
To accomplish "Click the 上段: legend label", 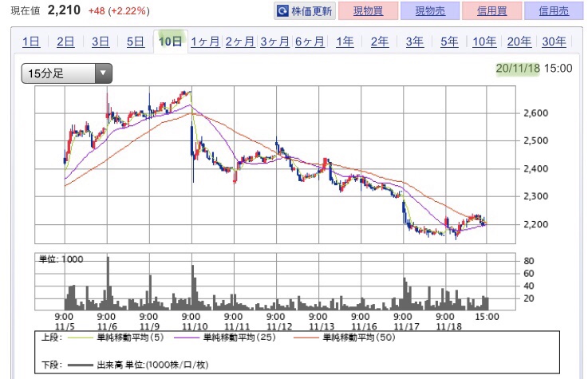I will (x=51, y=338).
